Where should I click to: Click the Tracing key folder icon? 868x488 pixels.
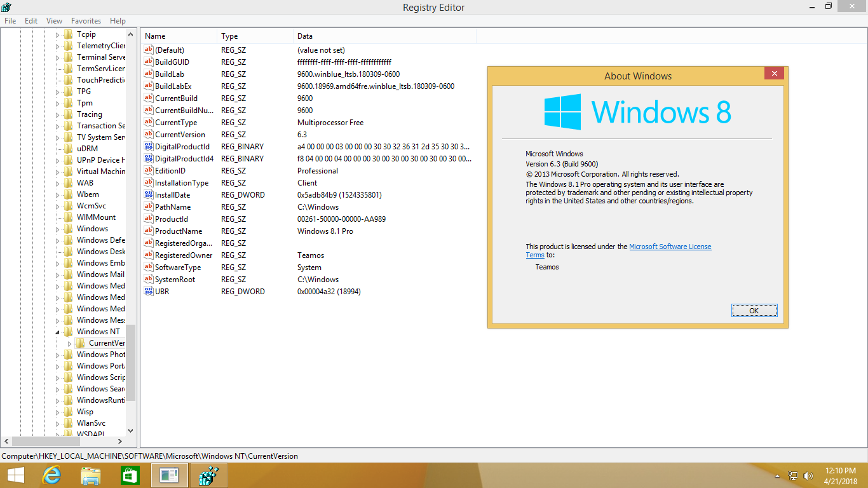coord(69,114)
